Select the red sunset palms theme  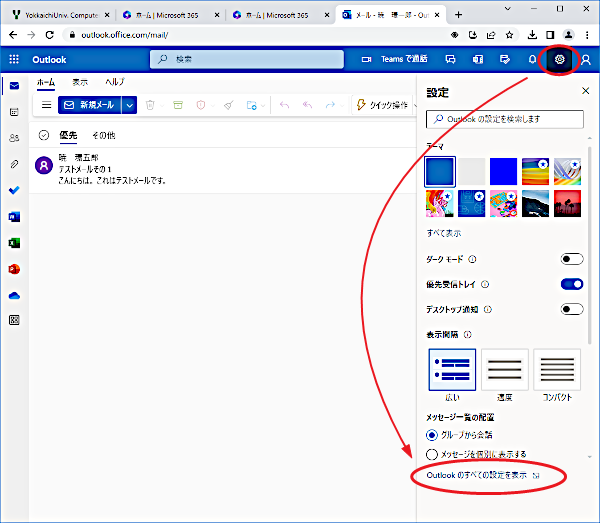click(x=567, y=203)
